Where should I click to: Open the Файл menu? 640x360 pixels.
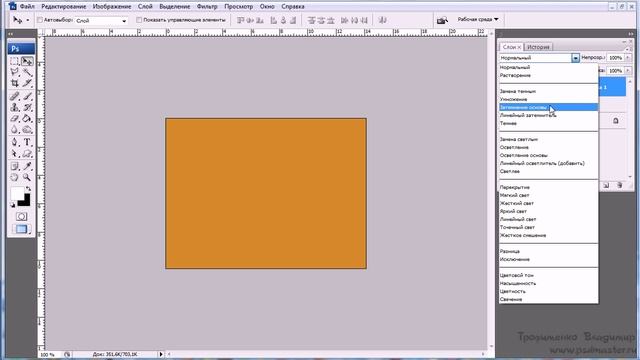(x=27, y=7)
